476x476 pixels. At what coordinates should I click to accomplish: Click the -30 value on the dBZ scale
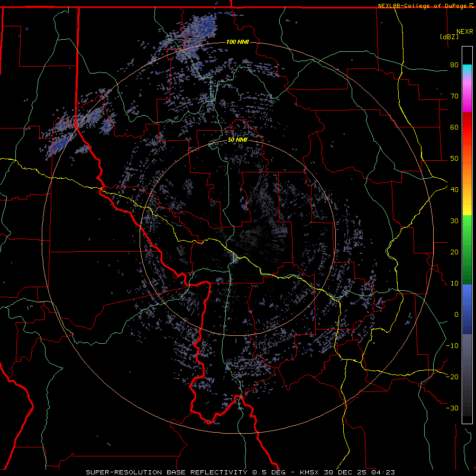[x=452, y=408]
